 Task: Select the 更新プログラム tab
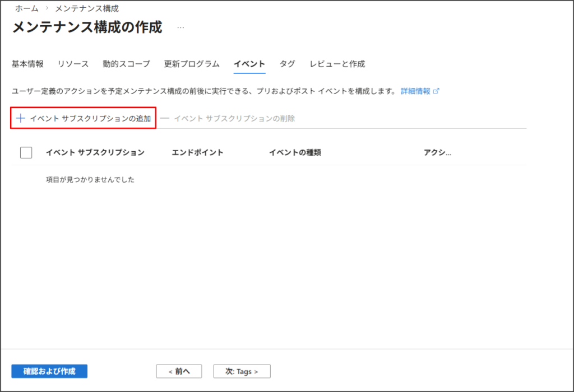coord(192,64)
